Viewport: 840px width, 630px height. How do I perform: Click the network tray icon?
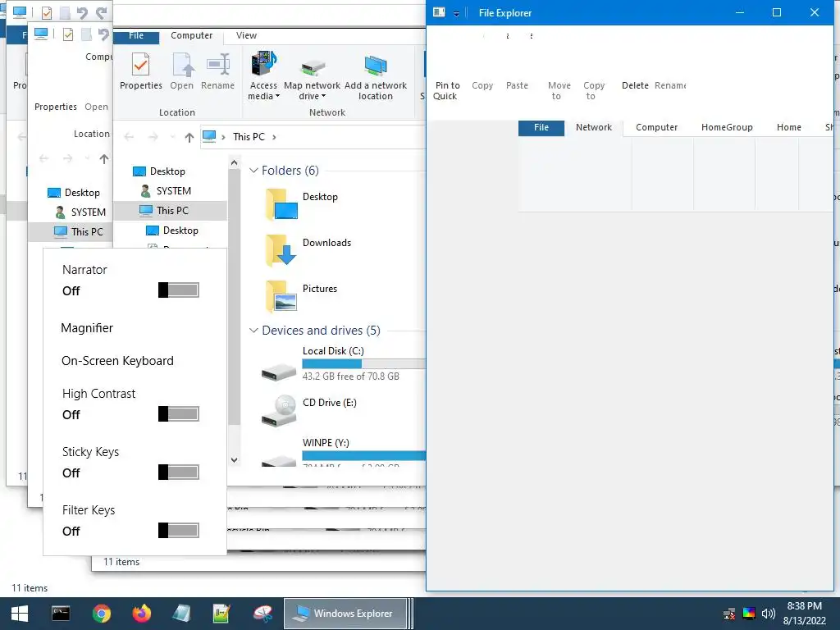729,614
